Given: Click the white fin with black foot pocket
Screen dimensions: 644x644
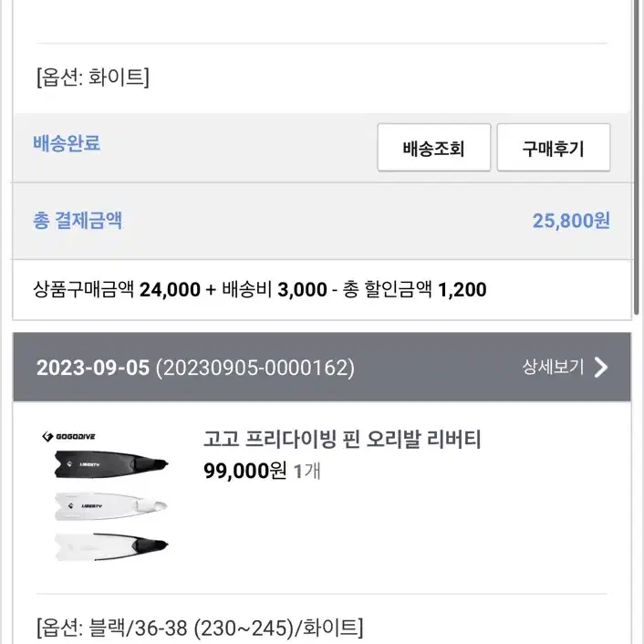Looking at the screenshot, I should click(111, 546).
